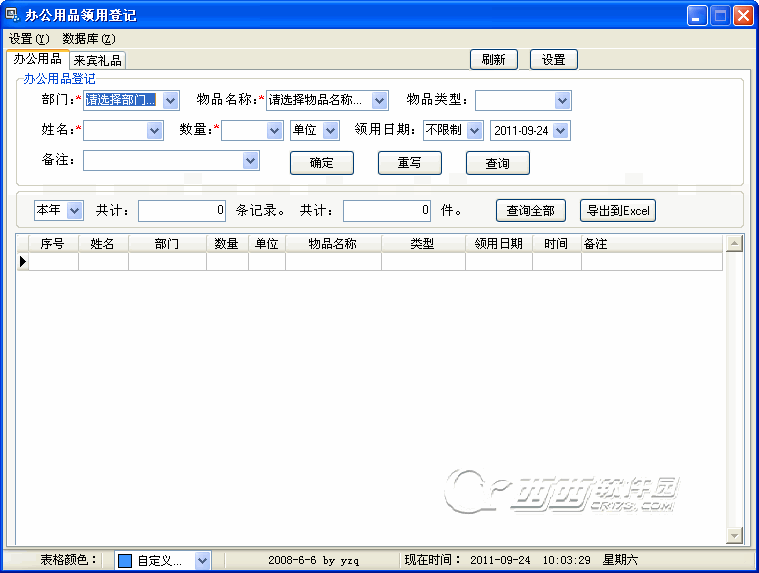Screen dimensions: 759x573
Task: Open the 单位 dropdown arrow
Action: (331, 131)
